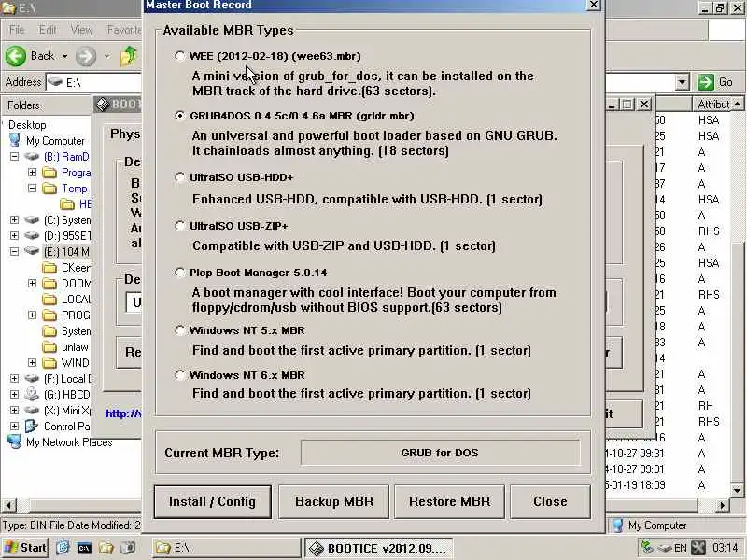
Task: Click the Attributes column header
Action: coord(712,105)
